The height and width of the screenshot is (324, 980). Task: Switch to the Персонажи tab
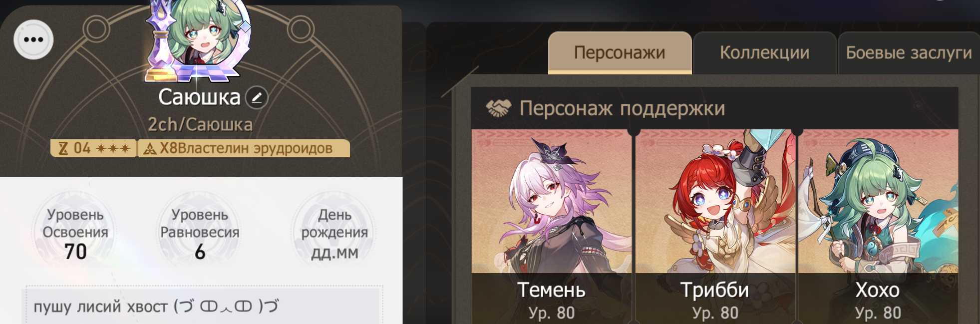[620, 52]
